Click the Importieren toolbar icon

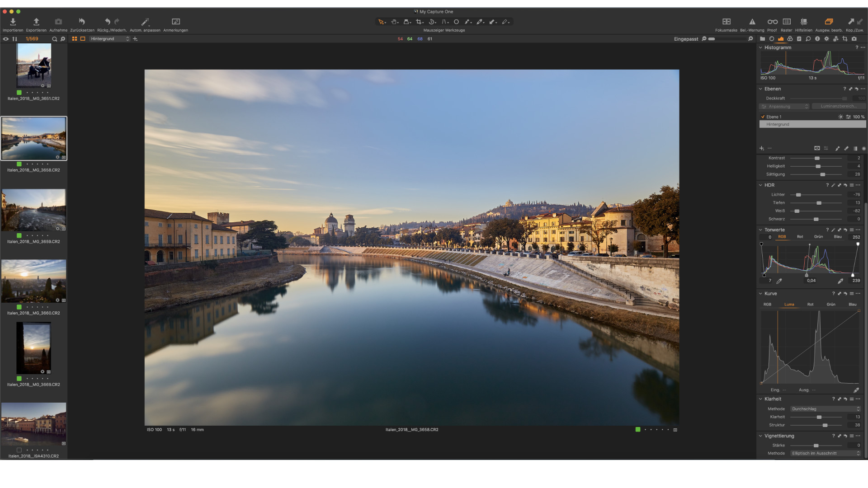[x=13, y=22]
